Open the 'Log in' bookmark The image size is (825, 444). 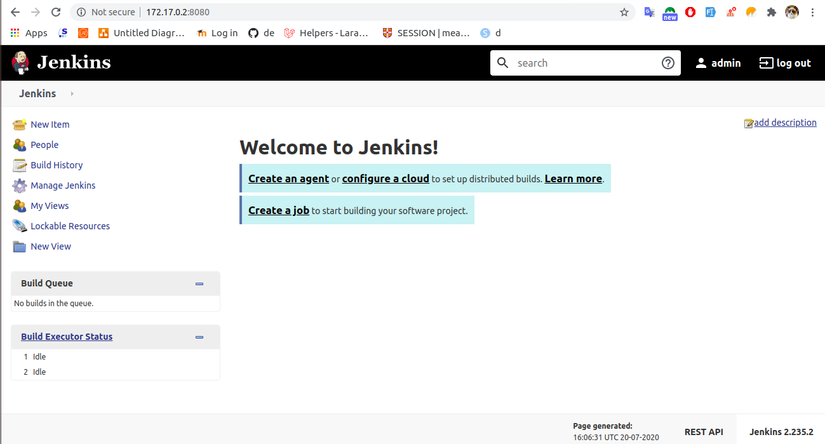pyautogui.click(x=217, y=33)
